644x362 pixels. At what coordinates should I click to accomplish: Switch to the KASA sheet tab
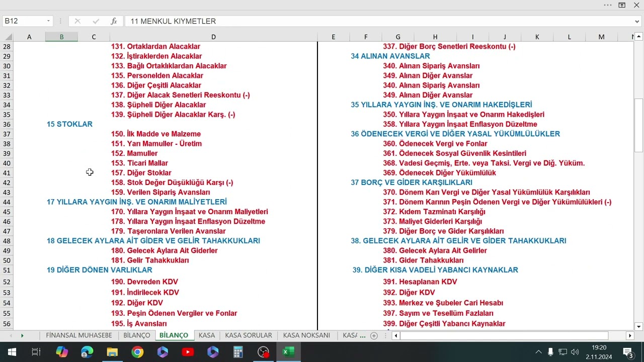[207, 335]
